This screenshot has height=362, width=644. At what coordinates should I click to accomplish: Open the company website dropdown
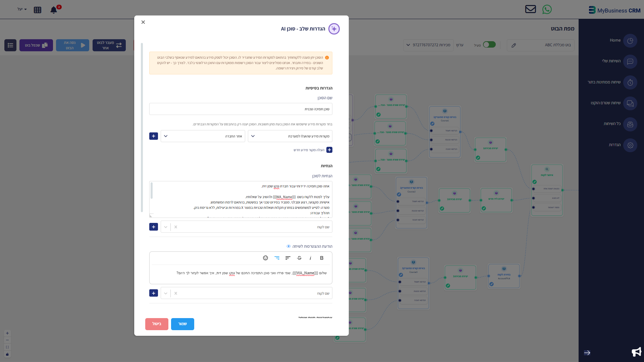(x=203, y=136)
